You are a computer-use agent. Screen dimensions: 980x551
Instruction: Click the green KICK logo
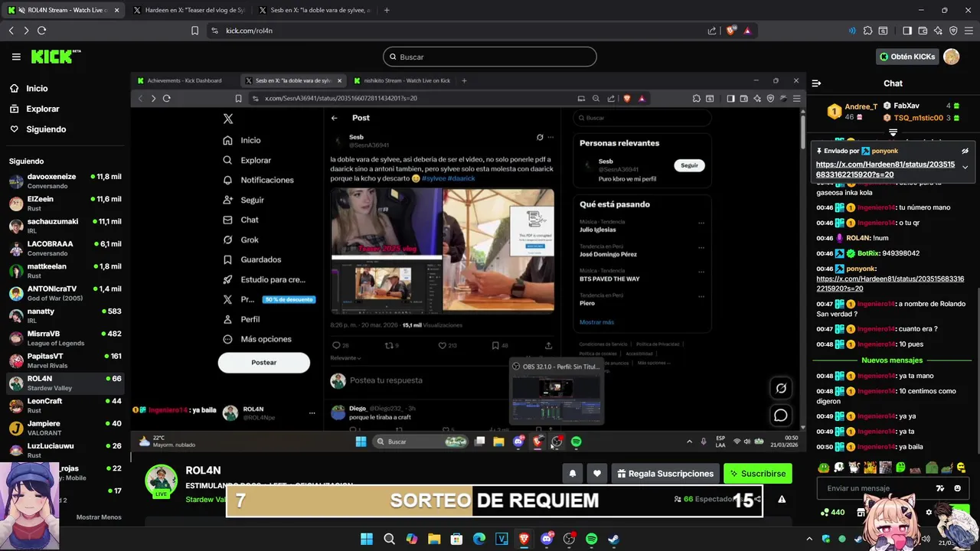(x=55, y=57)
